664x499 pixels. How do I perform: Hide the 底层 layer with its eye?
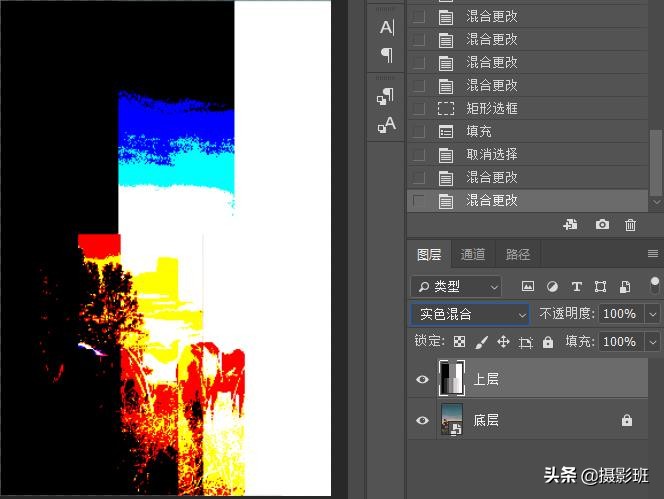[x=422, y=420]
